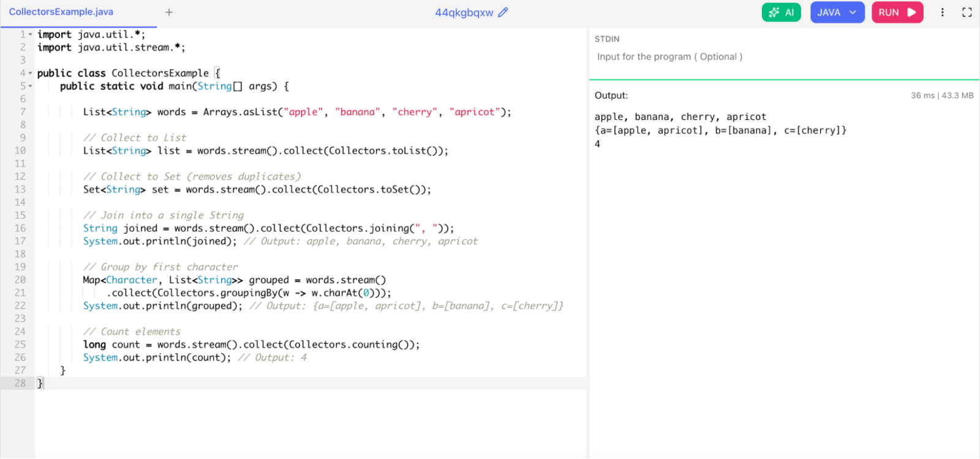Open the JAVA language dropdown
This screenshot has height=459, width=980.
click(837, 12)
